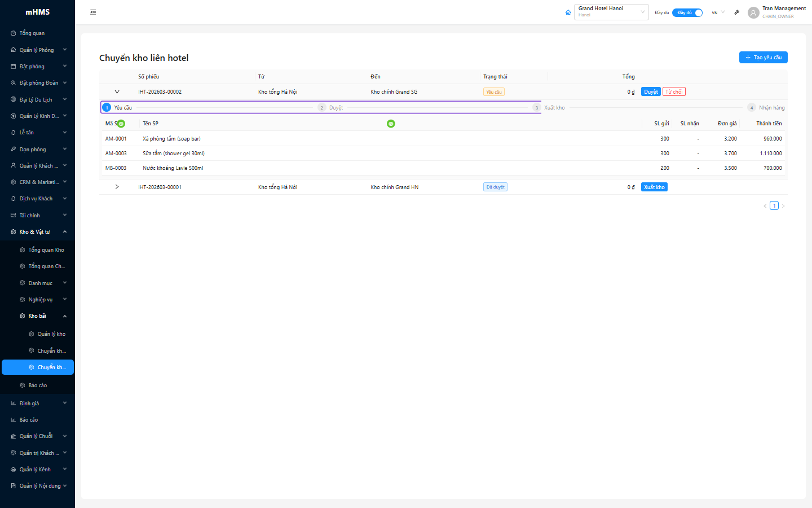Click the Tạo yêu cầu button
The image size is (812, 508).
(763, 58)
